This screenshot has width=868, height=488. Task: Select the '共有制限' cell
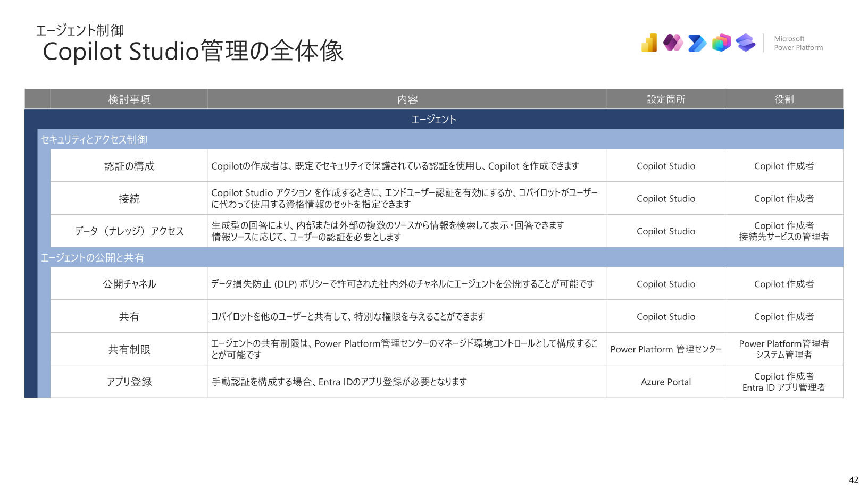129,349
